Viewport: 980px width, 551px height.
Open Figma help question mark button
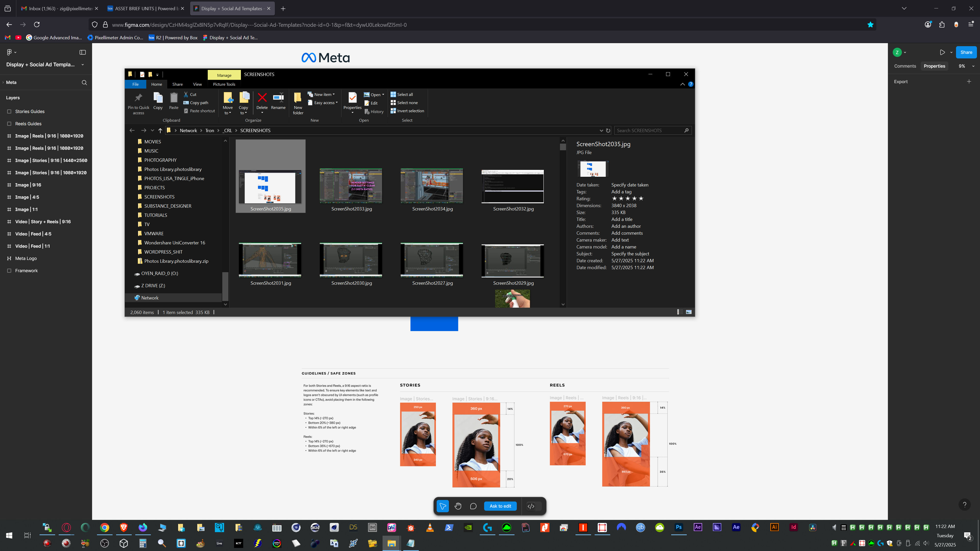coord(964,505)
